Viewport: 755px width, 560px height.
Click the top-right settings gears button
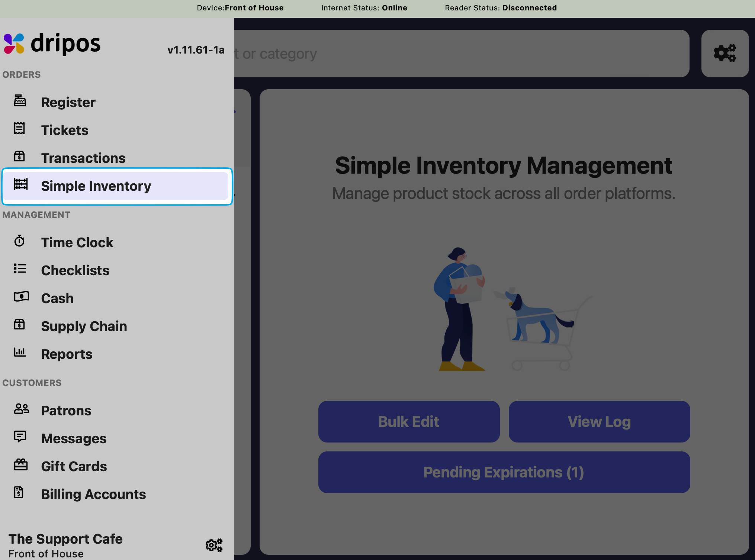[725, 54]
